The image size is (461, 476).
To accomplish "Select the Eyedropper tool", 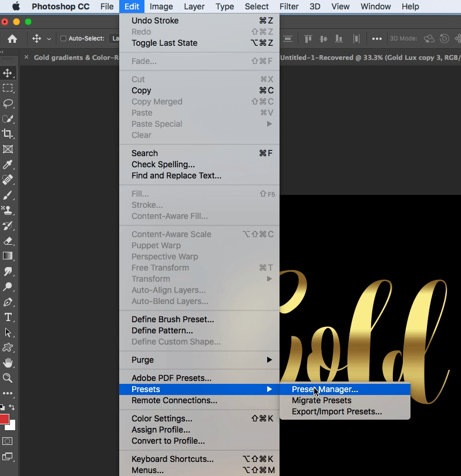I will click(8, 164).
